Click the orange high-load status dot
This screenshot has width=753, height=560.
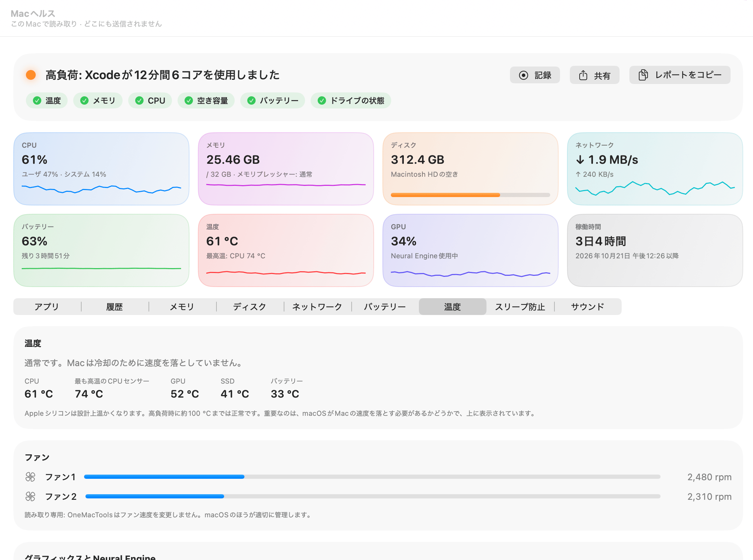coord(31,75)
